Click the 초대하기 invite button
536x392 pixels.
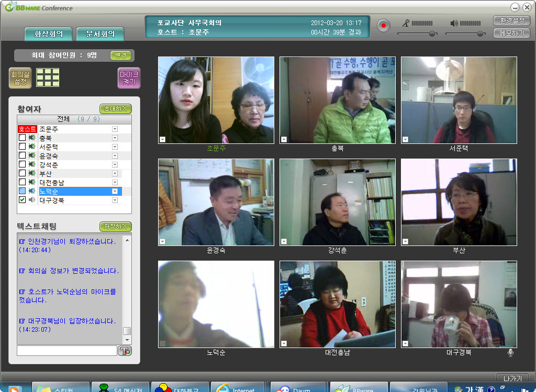115,109
